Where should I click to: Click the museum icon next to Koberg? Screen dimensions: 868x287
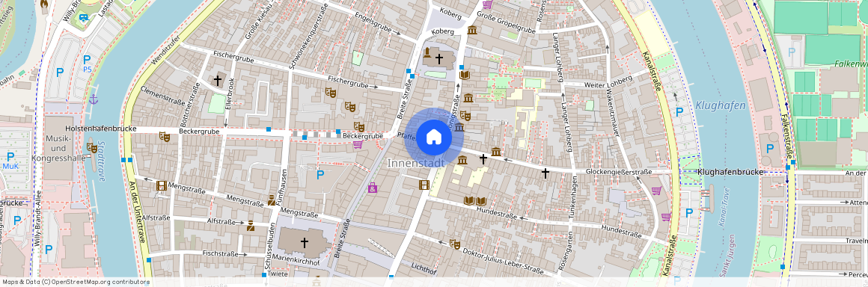click(472, 30)
